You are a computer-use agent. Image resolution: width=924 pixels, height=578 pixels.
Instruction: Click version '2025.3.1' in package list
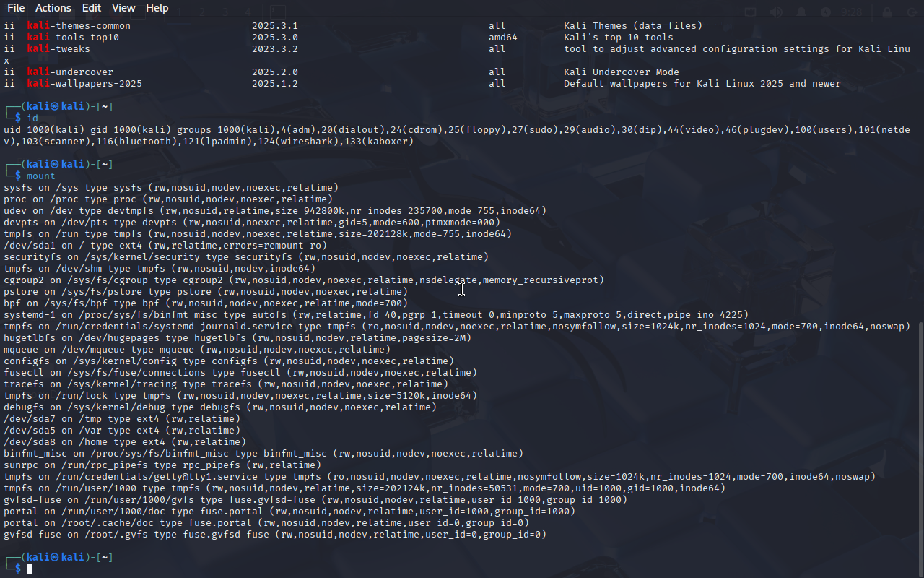tap(275, 26)
